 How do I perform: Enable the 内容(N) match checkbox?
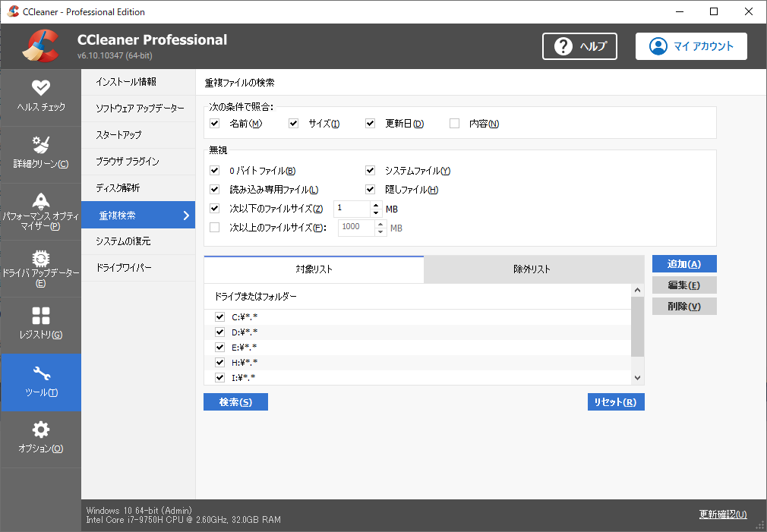point(454,123)
